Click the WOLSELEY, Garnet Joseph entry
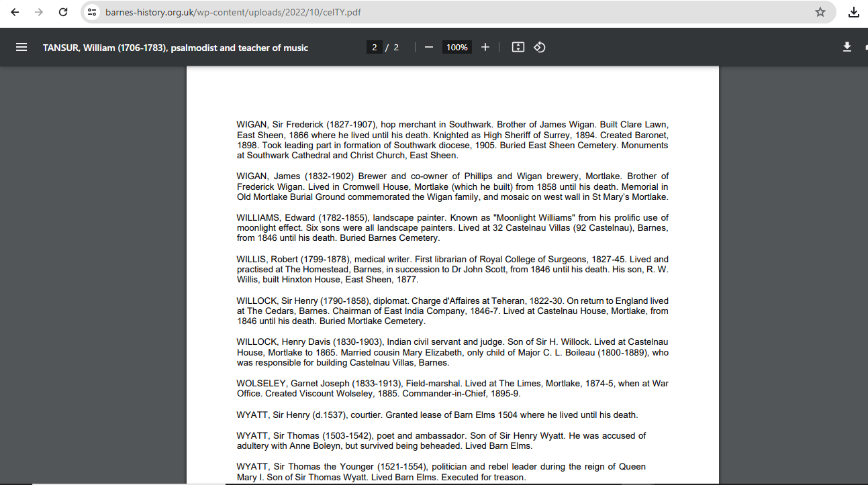 [x=452, y=388]
